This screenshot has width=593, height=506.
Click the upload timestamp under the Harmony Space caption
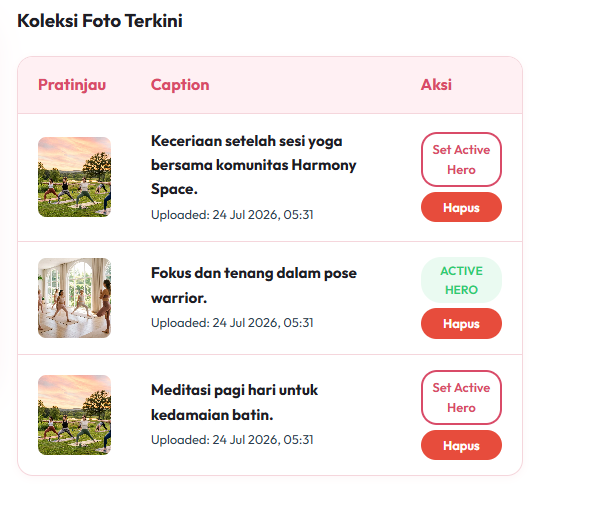coord(232,215)
